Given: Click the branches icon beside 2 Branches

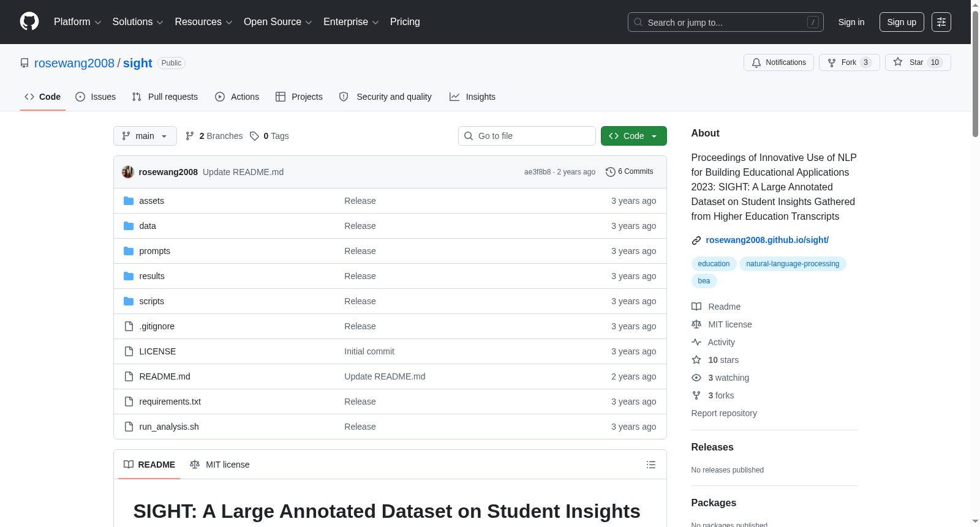Looking at the screenshot, I should coord(190,136).
